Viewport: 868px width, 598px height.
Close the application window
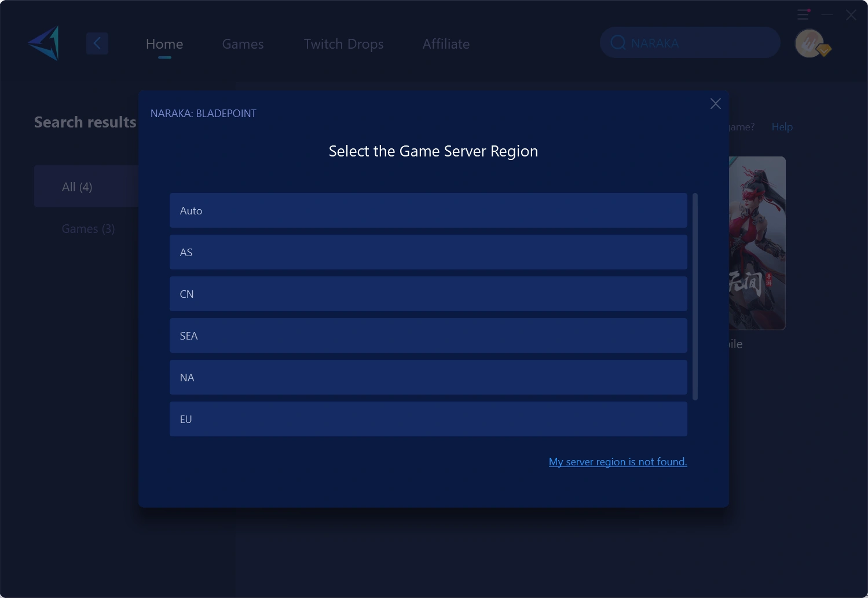coord(851,15)
